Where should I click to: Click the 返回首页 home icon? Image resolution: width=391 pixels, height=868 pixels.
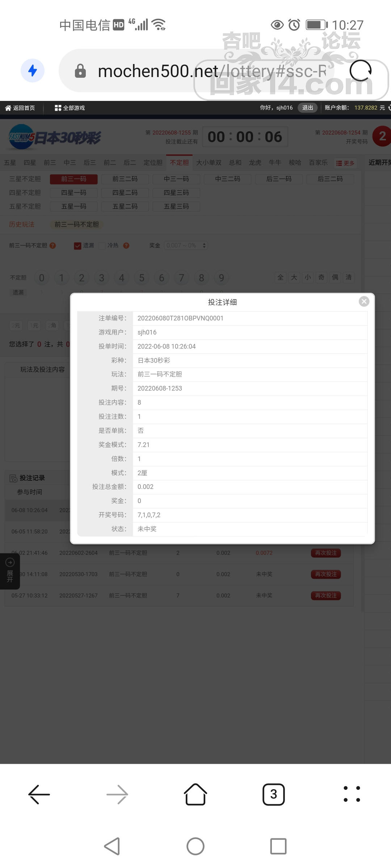pyautogui.click(x=8, y=108)
